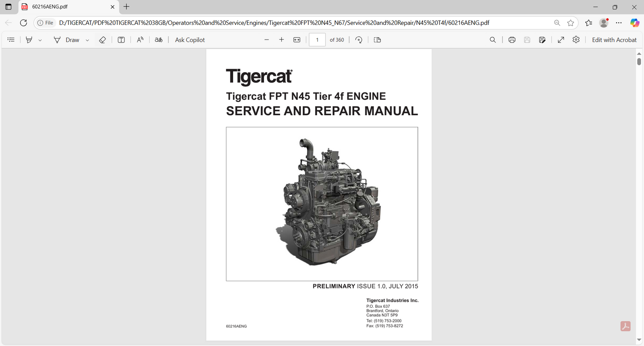Zoom out the PDF
644x346 pixels.
(267, 40)
